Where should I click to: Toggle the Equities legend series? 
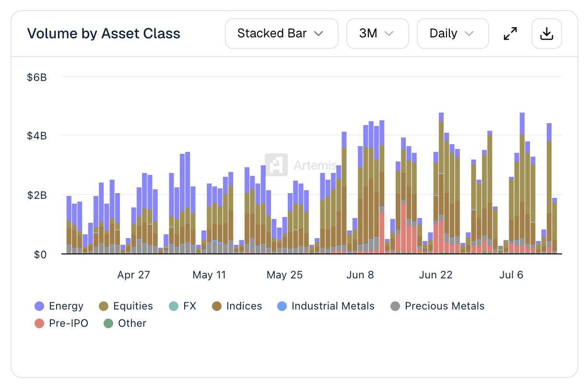coord(126,306)
